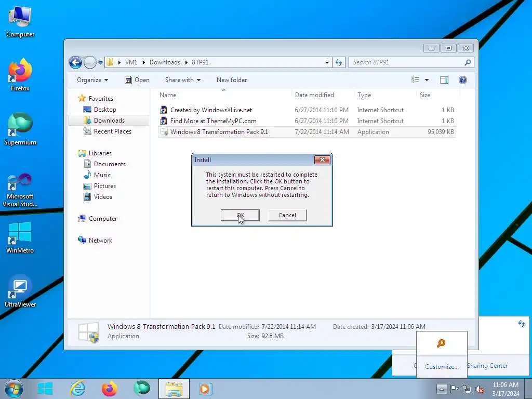Toggle the preview pane

point(444,80)
